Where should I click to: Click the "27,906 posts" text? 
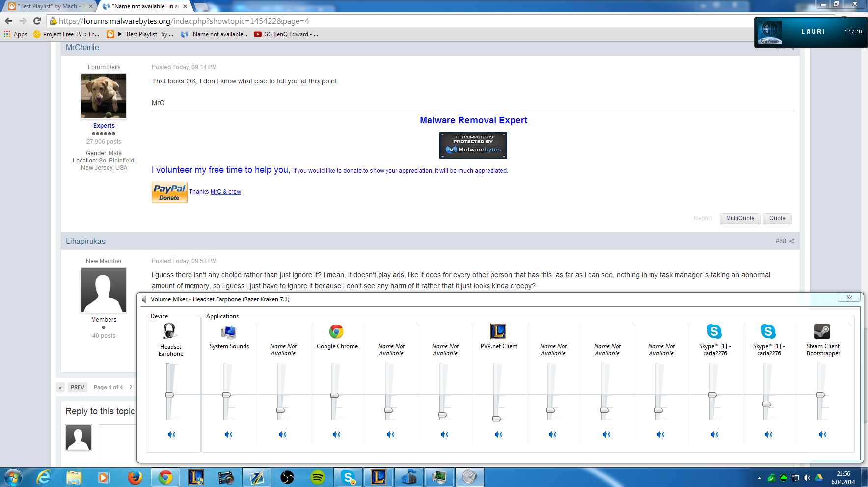104,142
